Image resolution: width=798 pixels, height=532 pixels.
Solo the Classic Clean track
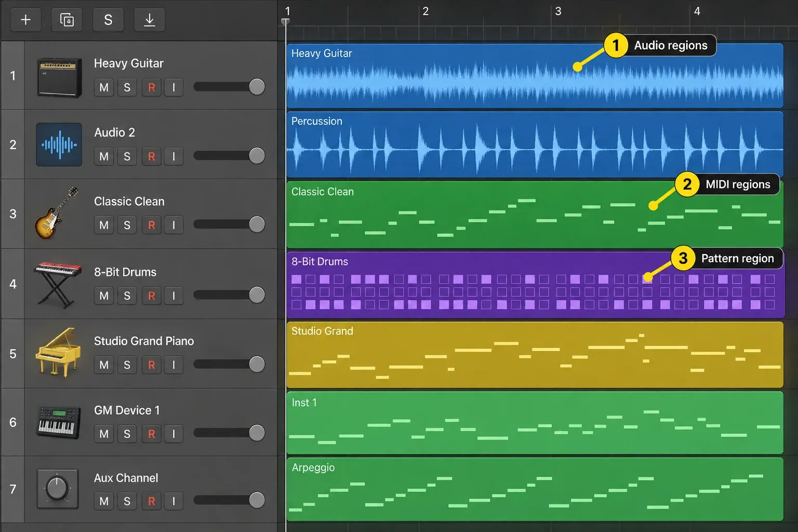(127, 225)
